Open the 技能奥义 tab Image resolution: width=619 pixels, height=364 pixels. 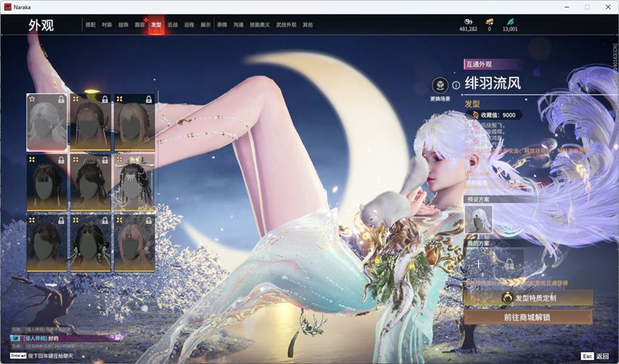click(260, 25)
